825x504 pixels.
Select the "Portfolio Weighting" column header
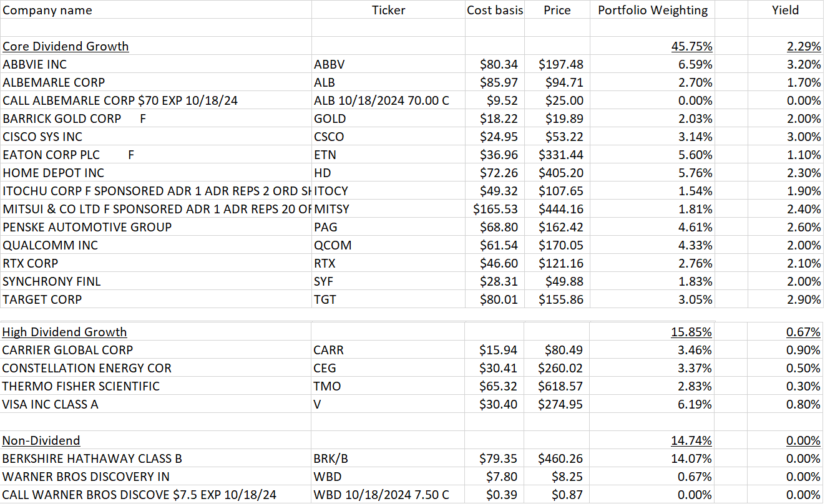pyautogui.click(x=652, y=10)
